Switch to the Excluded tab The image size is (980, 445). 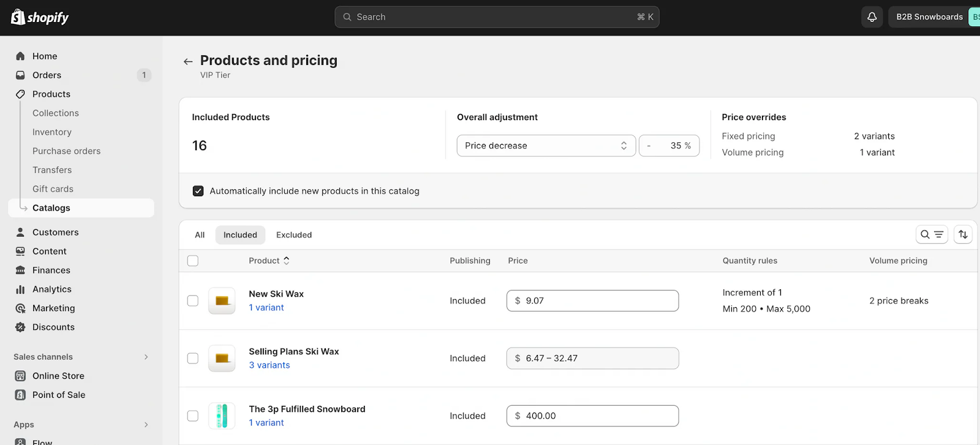pos(294,235)
